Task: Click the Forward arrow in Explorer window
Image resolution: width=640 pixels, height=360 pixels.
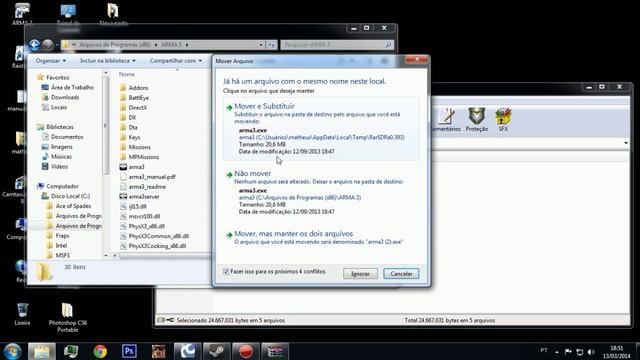Action: coord(48,44)
